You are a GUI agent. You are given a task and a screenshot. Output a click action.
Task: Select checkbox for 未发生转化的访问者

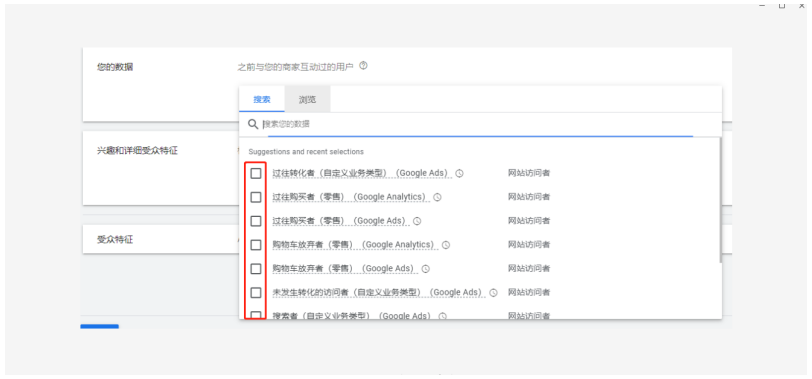[x=256, y=293]
